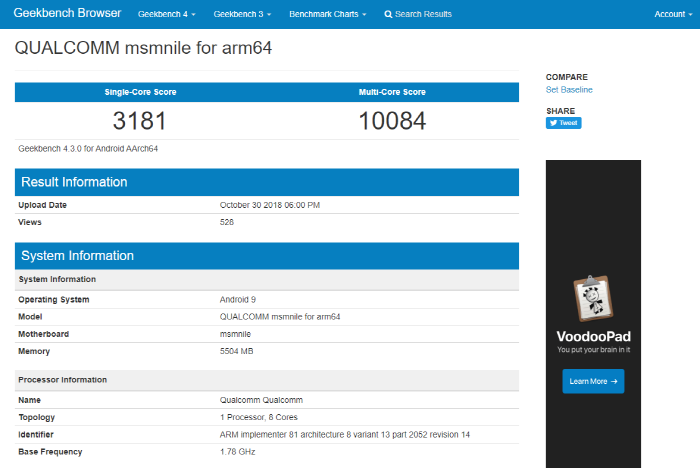Screen dimensions: 700x468
Task: Open the Search Results menu item
Action: coord(418,14)
